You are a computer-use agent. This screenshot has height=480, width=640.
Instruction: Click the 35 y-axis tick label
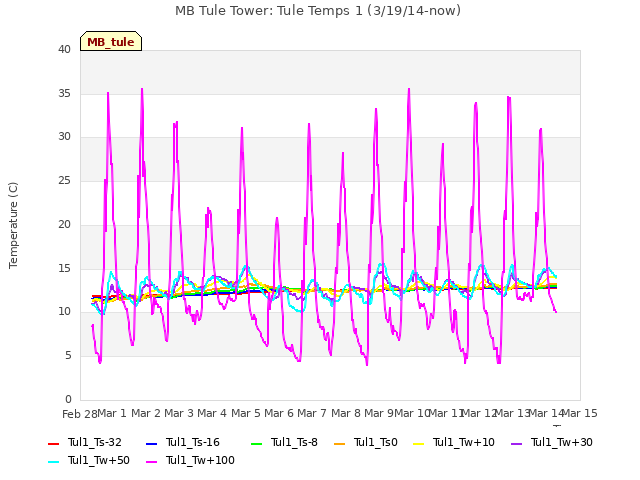point(64,93)
